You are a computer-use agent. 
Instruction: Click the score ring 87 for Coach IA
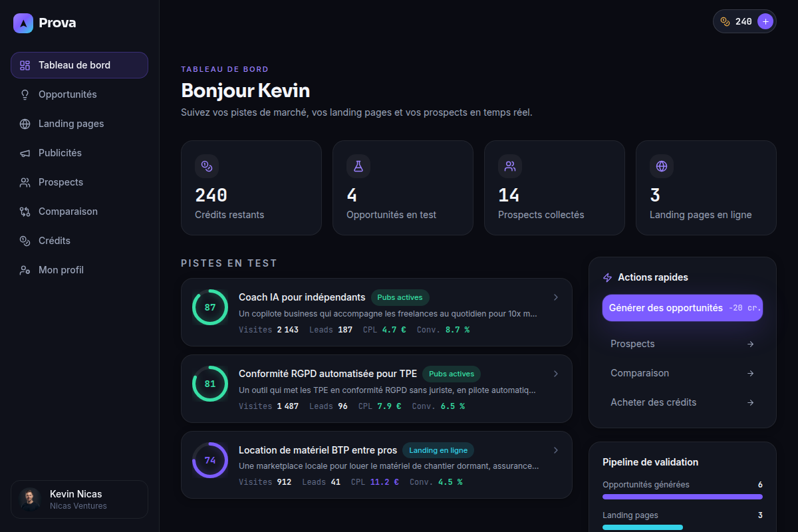click(x=210, y=307)
